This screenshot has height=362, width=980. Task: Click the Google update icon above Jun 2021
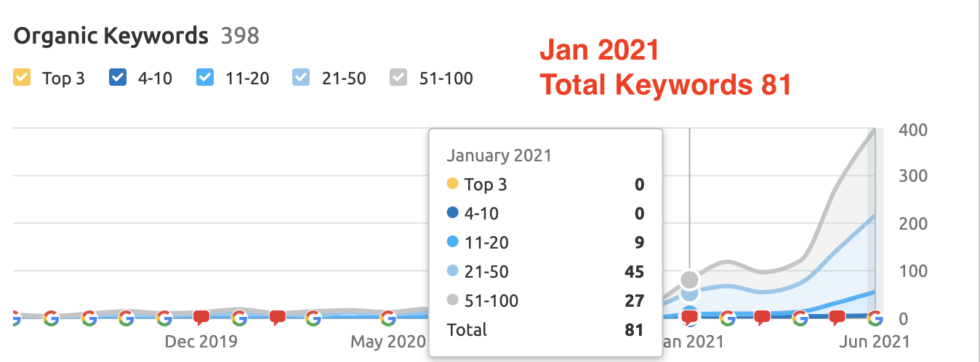[875, 318]
